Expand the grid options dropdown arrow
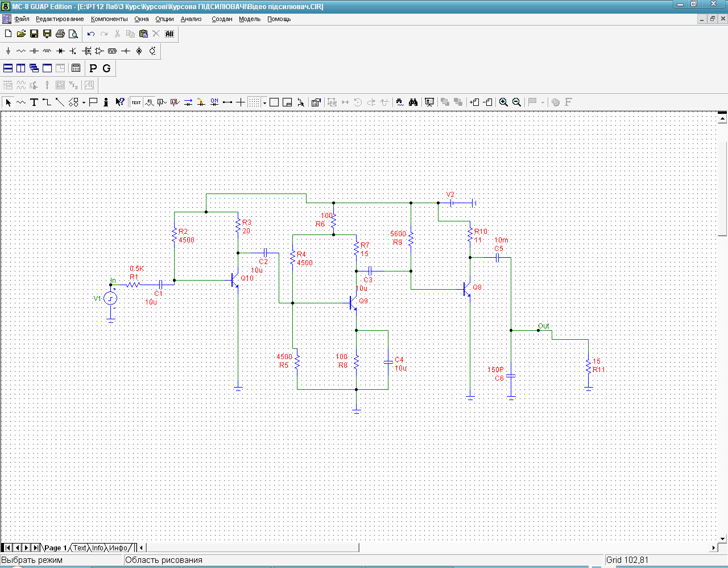Screen dimensions: 728x568 pyautogui.click(x=264, y=103)
